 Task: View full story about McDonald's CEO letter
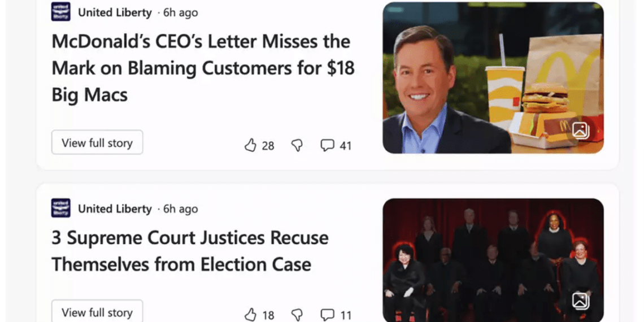pos(97,142)
